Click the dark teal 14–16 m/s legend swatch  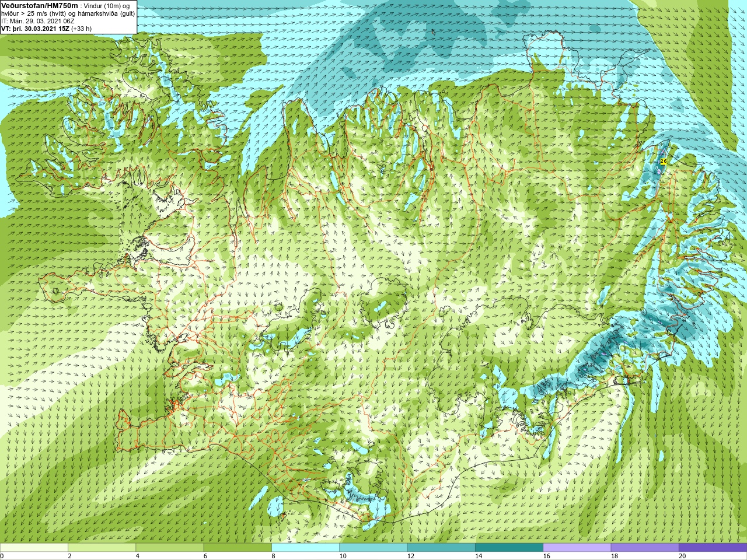(509, 548)
